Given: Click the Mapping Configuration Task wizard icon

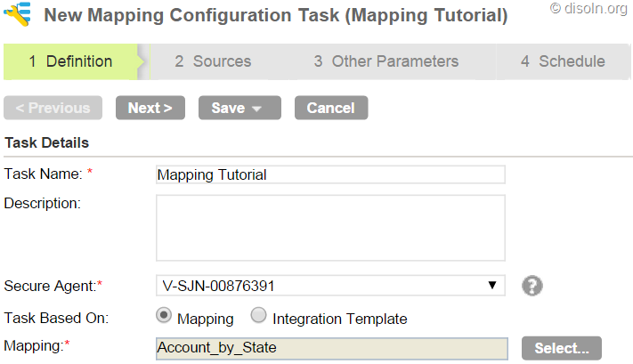Looking at the screenshot, I should (18, 15).
